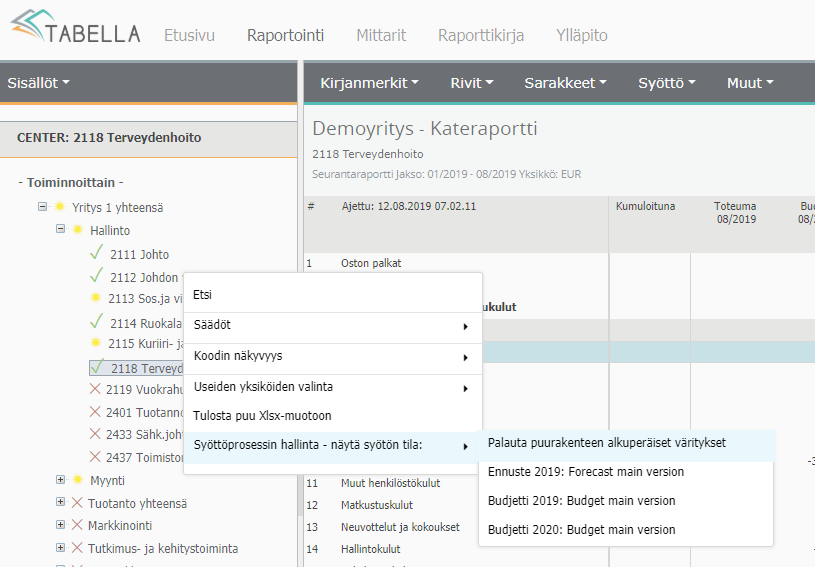The width and height of the screenshot is (815, 567).
Task: Choose Tulosta puu Xlsx-muotoon
Action: click(261, 415)
